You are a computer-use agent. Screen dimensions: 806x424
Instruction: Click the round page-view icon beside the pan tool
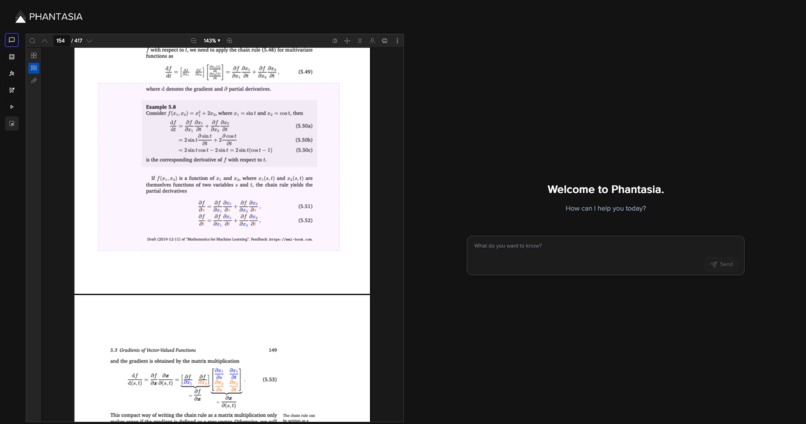point(335,41)
